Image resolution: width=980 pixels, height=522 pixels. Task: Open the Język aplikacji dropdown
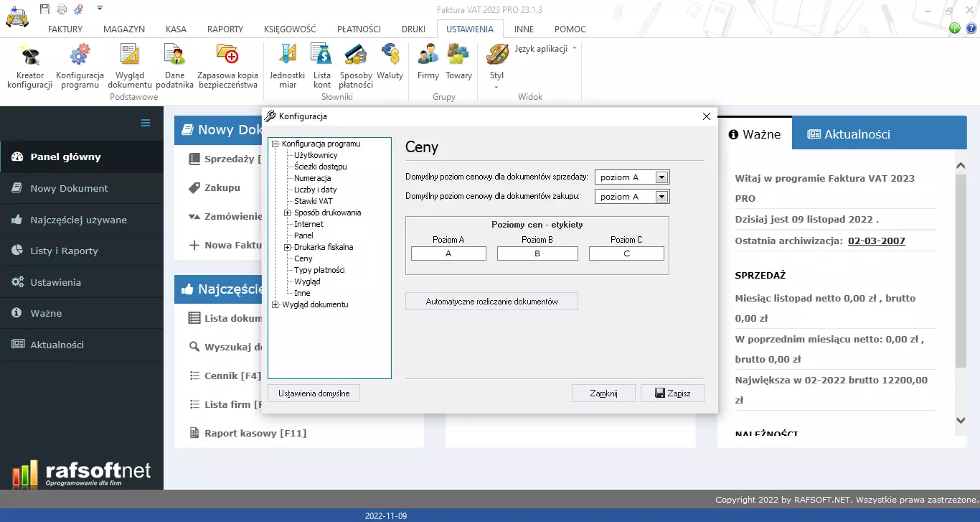point(542,49)
